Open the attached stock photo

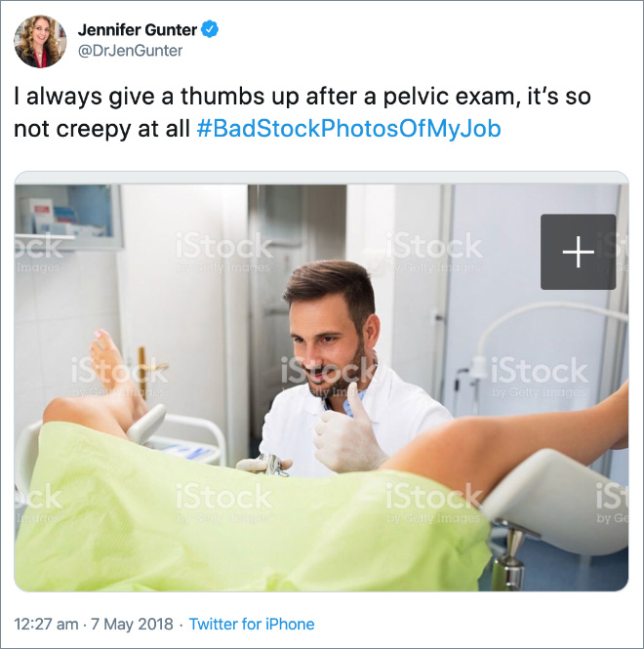click(322, 387)
